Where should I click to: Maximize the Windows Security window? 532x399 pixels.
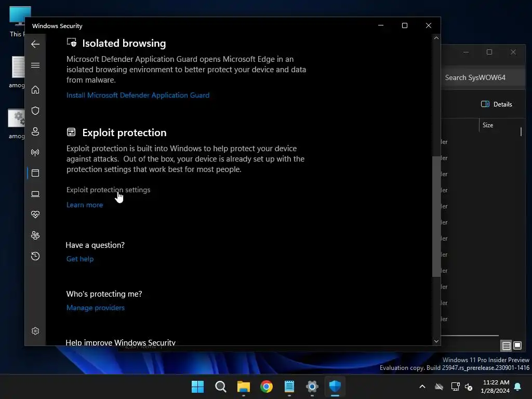[x=404, y=26]
